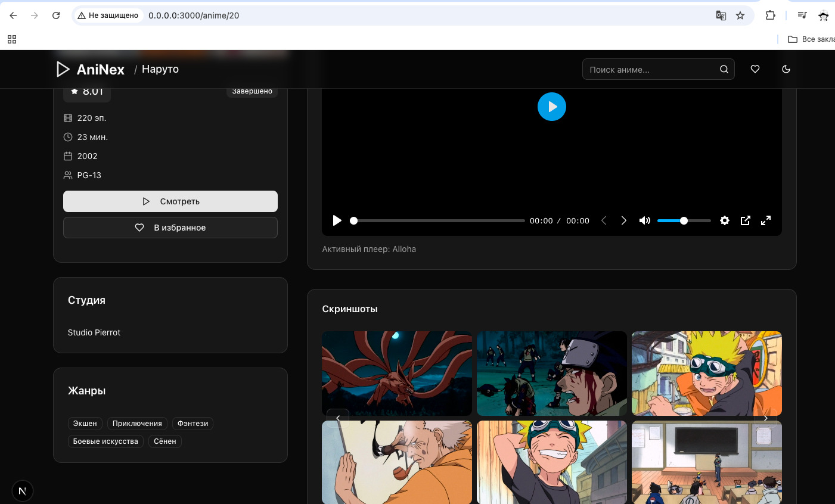
Task: Click the magnifier icon in search box
Action: (x=724, y=69)
